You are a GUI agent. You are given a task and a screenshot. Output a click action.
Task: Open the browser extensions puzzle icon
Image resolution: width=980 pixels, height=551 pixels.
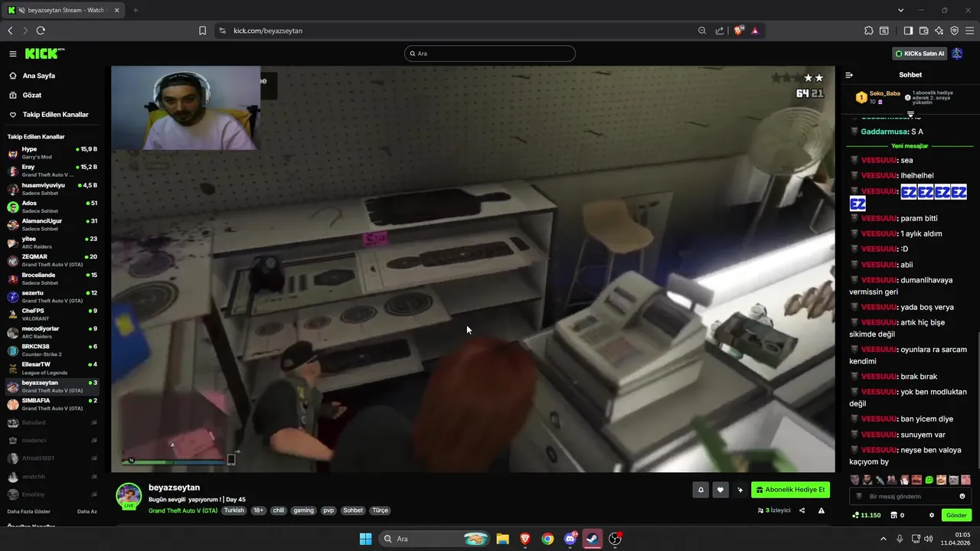[869, 31]
